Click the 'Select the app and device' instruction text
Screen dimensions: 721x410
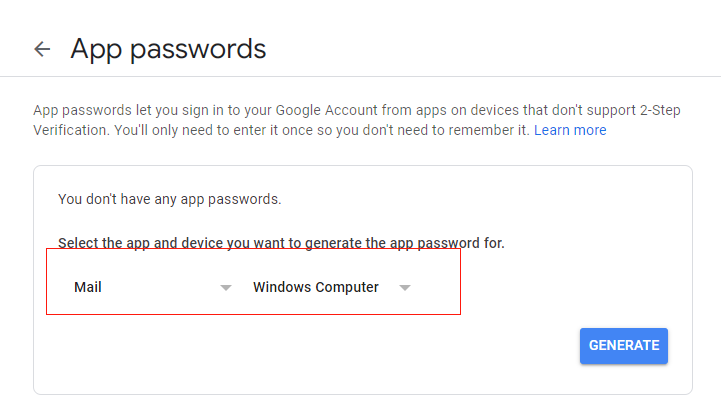pyautogui.click(x=281, y=243)
